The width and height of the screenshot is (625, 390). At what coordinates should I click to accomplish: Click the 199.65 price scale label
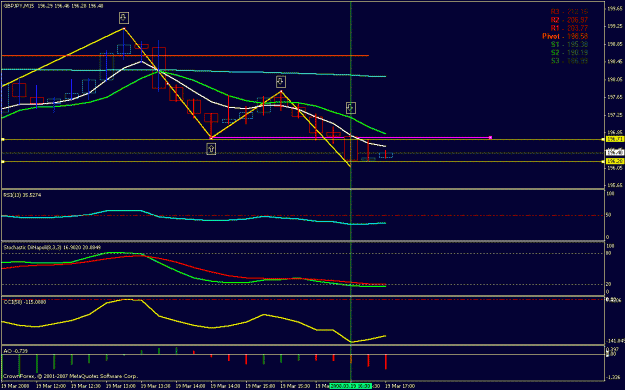pyautogui.click(x=615, y=8)
